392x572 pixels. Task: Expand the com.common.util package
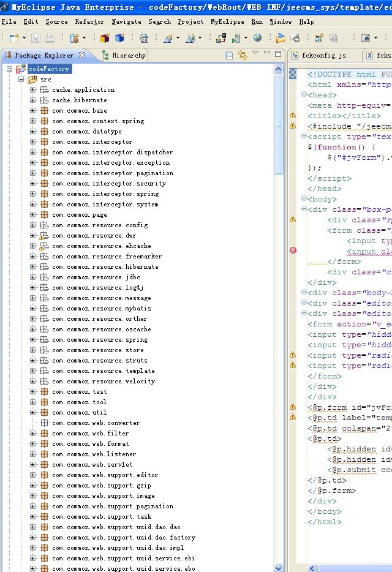[33, 412]
